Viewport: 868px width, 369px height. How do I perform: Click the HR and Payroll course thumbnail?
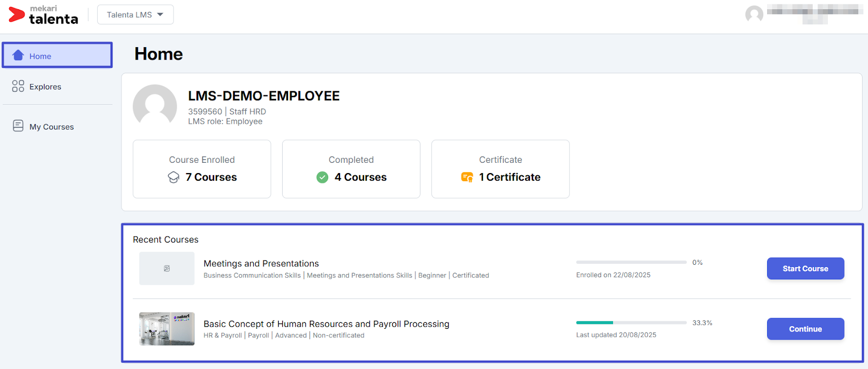coord(167,329)
